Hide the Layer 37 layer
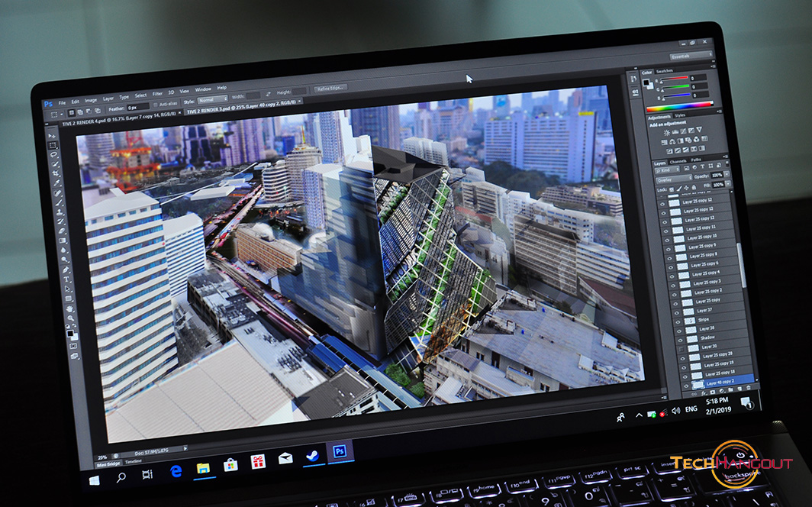The image size is (812, 507). 677,313
